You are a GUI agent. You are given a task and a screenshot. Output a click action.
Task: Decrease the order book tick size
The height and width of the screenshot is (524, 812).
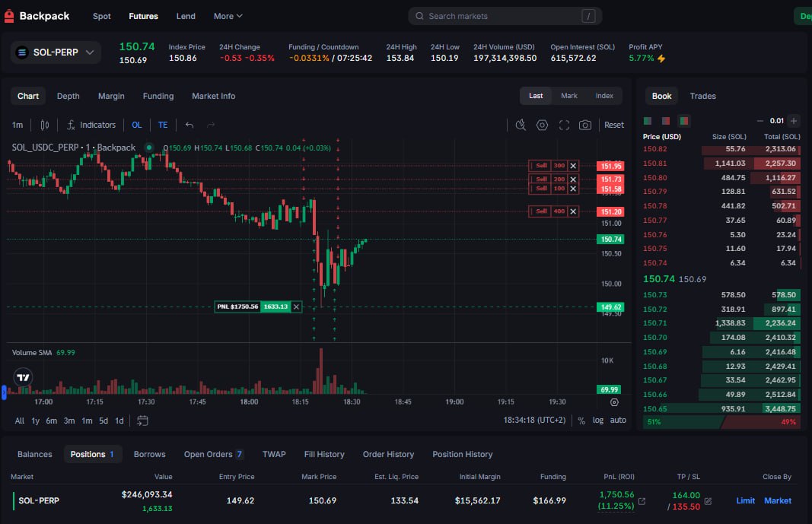(759, 121)
